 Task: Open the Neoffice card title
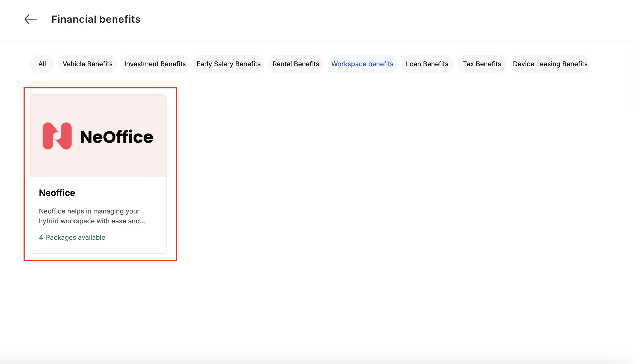pyautogui.click(x=57, y=193)
